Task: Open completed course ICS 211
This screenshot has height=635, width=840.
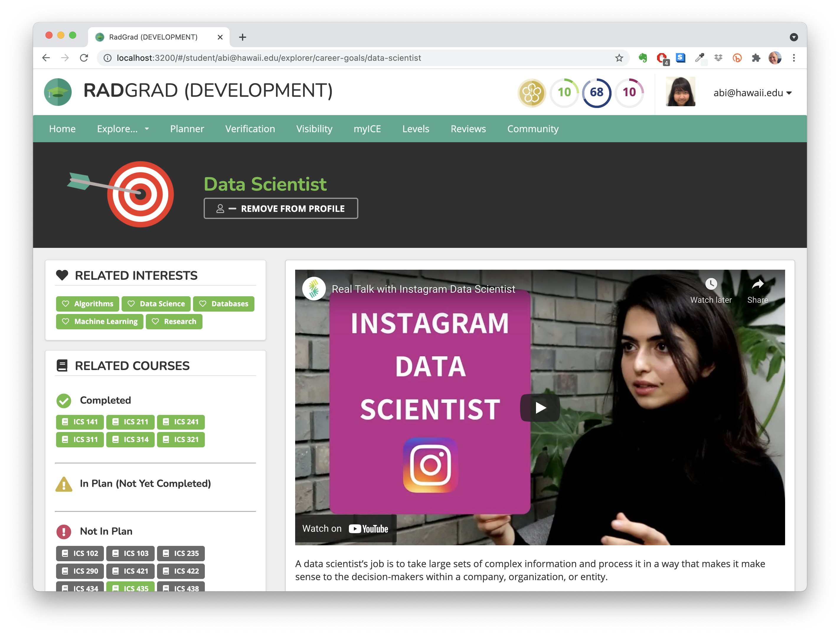Action: click(130, 422)
